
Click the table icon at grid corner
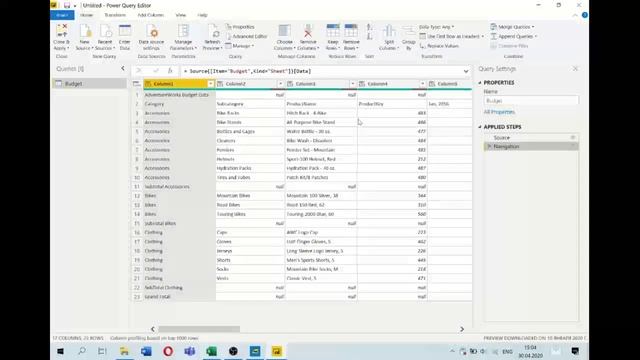coord(137,84)
